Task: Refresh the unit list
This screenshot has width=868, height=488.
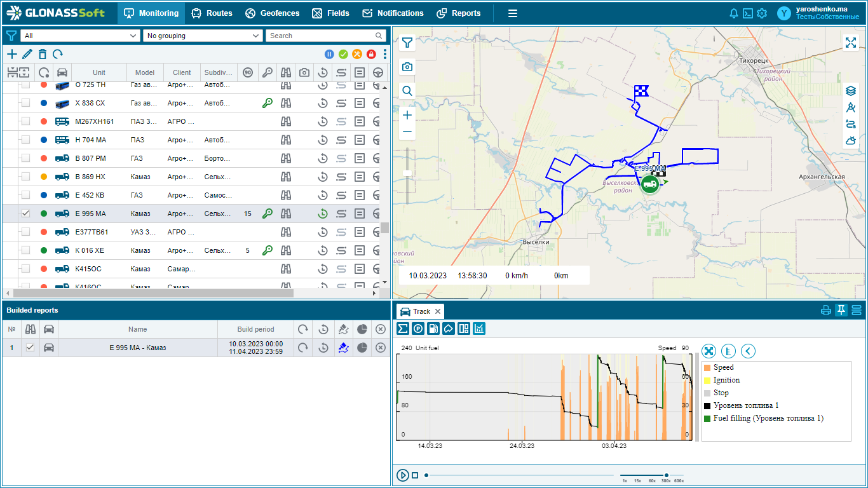Action: coord(58,55)
